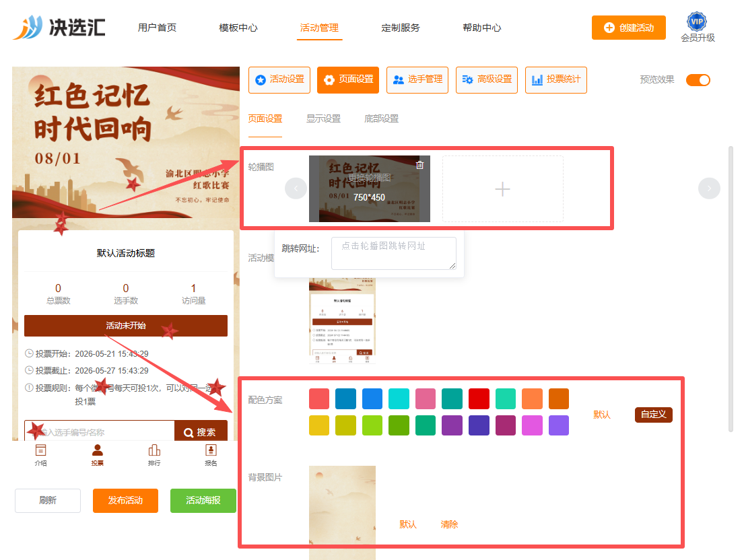The image size is (744, 560).
Task: Pick the pink color swatch in first row
Action: [425, 398]
